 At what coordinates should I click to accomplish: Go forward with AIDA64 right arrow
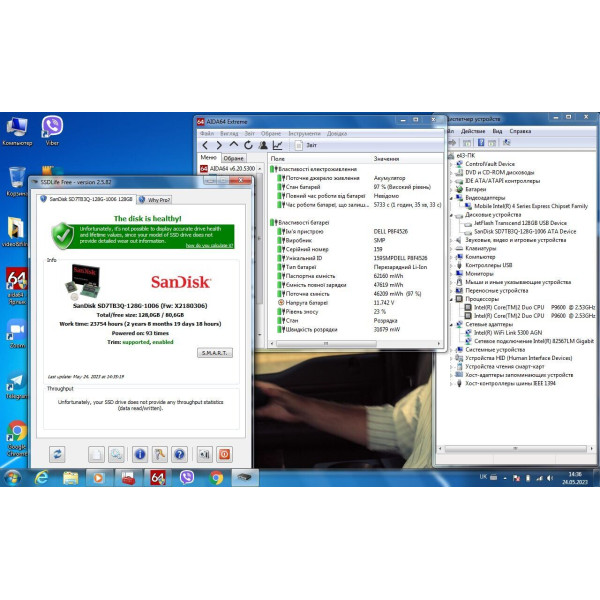pyautogui.click(x=219, y=145)
